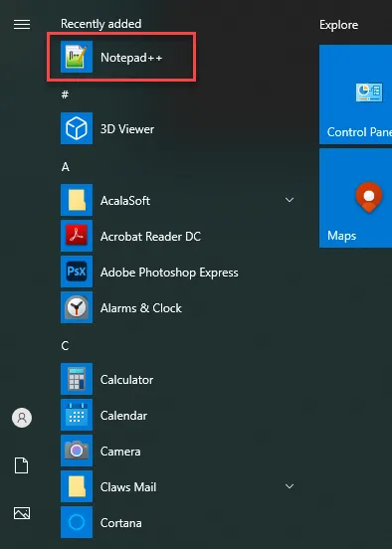
Task: Expand the Claws Mail folder chevron
Action: [x=290, y=486]
